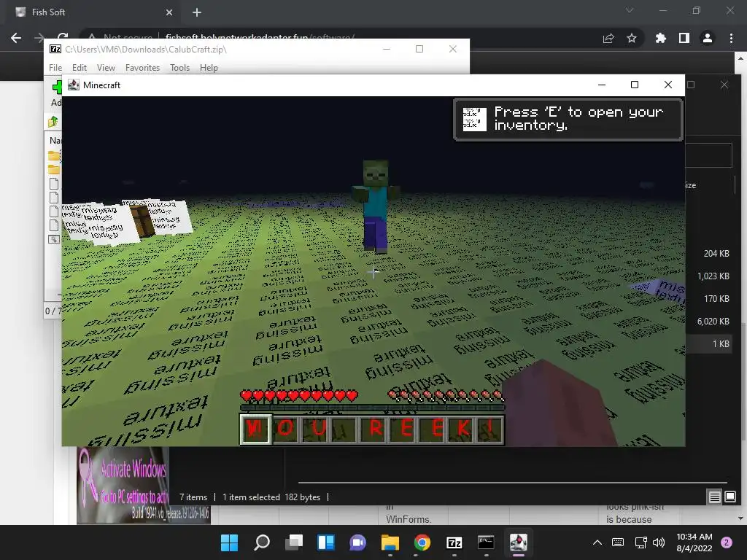The image size is (747, 560).
Task: Click the inventory tutorial toast in Minecraft
Action: point(568,119)
